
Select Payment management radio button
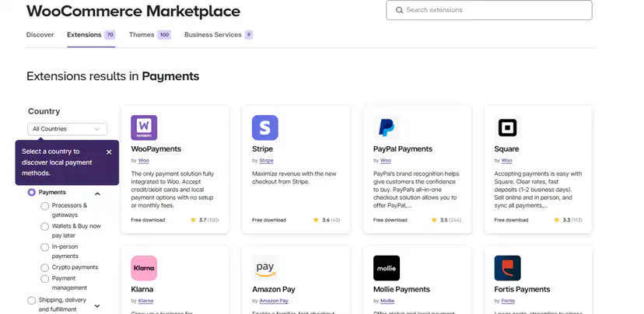point(45,279)
